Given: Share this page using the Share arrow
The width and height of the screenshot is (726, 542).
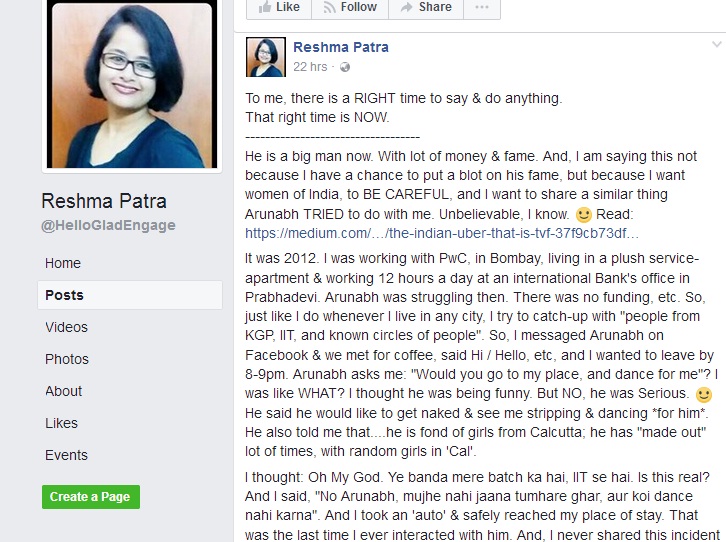Looking at the screenshot, I should [x=426, y=7].
